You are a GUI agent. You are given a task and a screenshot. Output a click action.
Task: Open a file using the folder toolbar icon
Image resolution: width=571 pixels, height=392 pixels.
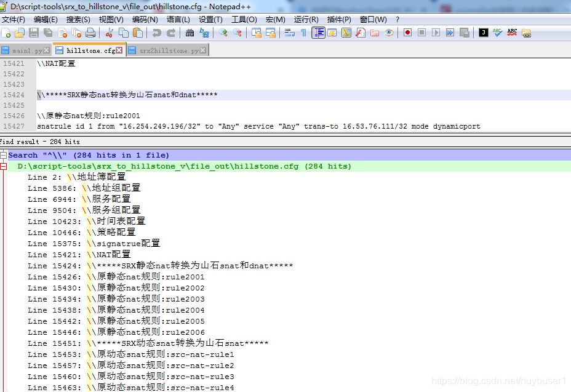tap(20, 33)
